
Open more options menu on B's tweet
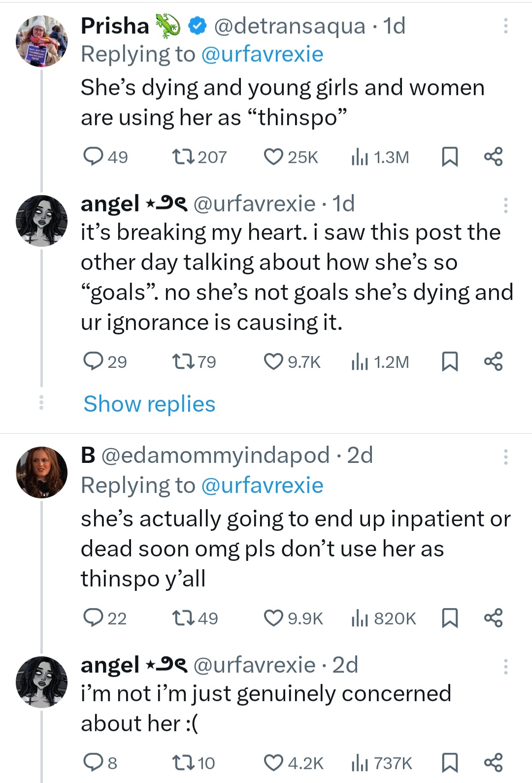pyautogui.click(x=505, y=457)
